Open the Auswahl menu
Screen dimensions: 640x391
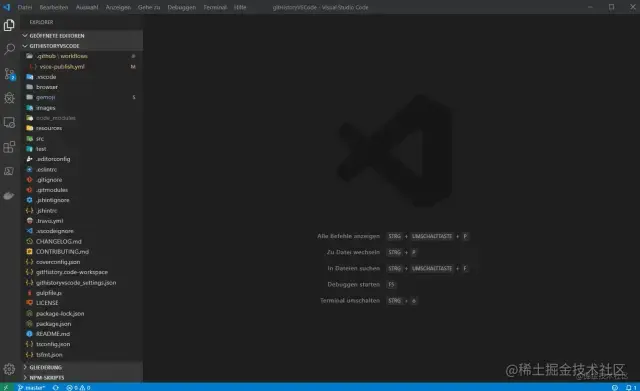click(87, 7)
